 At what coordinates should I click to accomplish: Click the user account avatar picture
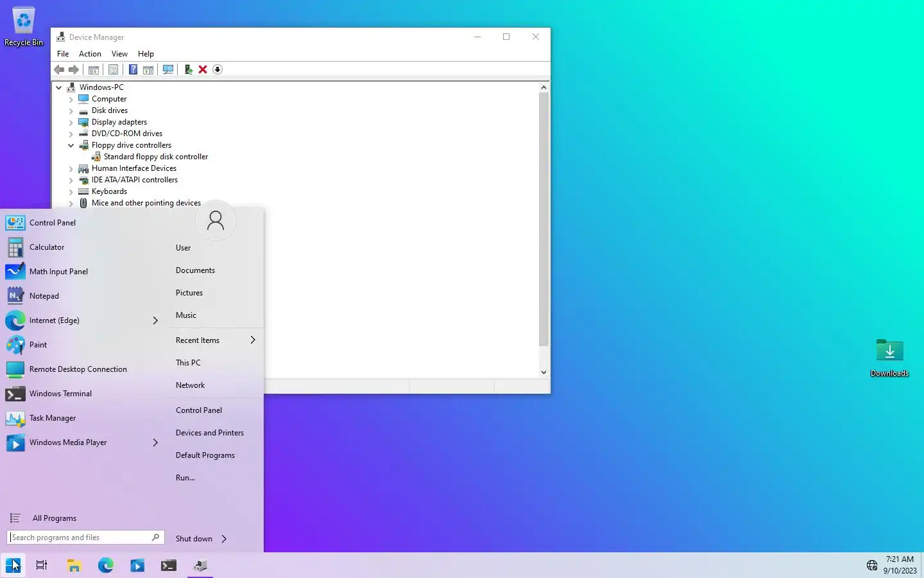click(216, 220)
